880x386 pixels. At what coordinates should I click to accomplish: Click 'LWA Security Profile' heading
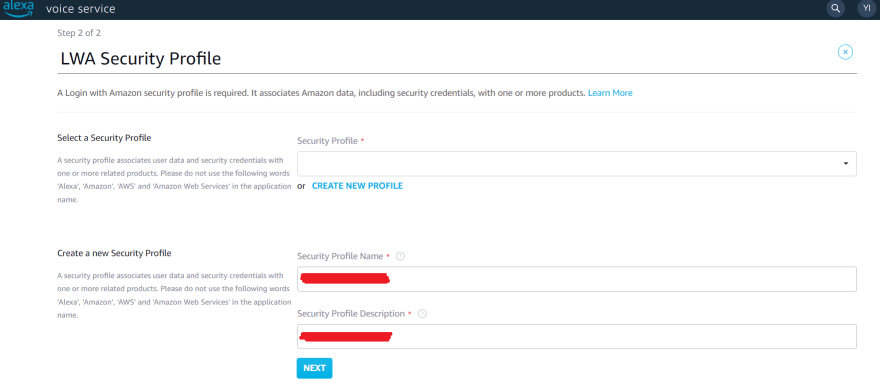[140, 58]
